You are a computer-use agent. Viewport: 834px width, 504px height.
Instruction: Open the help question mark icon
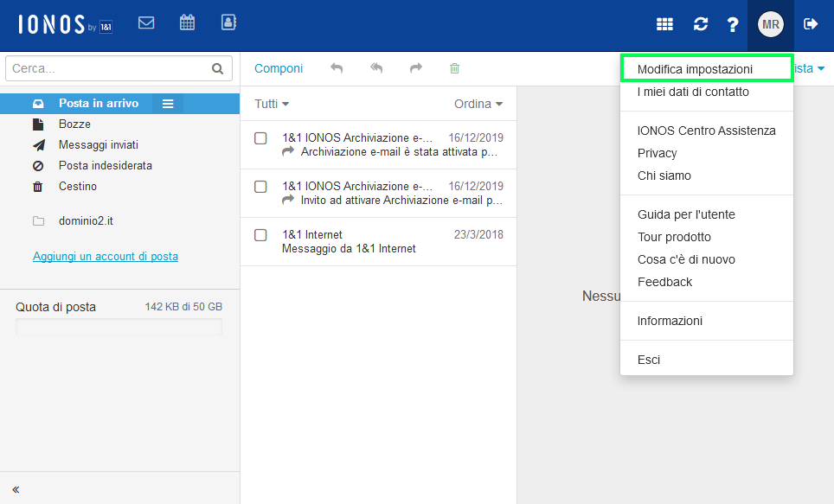click(x=733, y=24)
